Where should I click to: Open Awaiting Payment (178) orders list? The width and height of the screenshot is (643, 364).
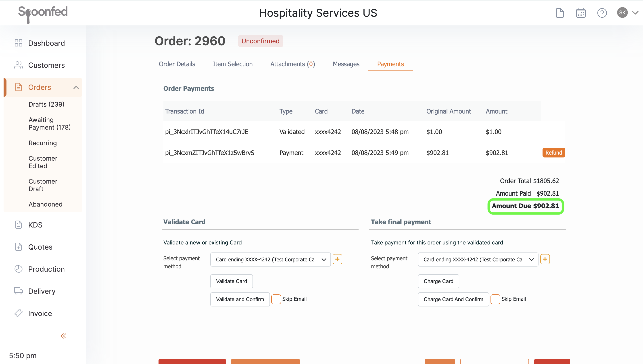(50, 124)
